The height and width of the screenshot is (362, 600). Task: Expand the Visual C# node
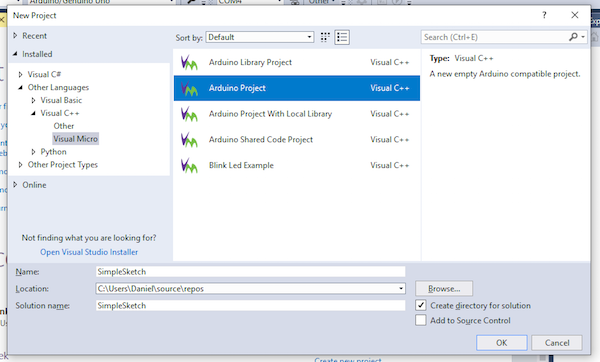(x=21, y=74)
